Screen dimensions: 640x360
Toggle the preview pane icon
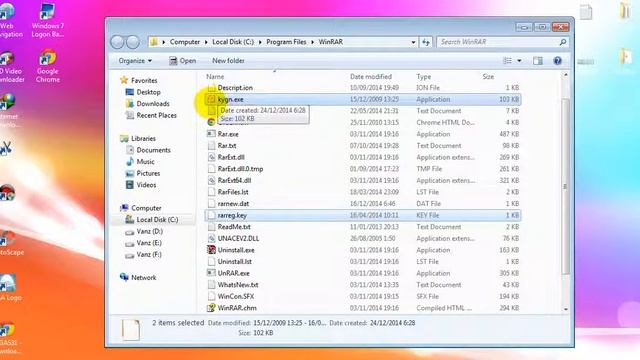[x=538, y=61]
